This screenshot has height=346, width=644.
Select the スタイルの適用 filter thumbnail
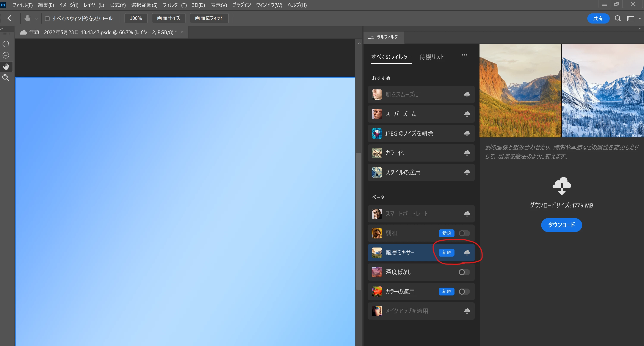point(377,172)
